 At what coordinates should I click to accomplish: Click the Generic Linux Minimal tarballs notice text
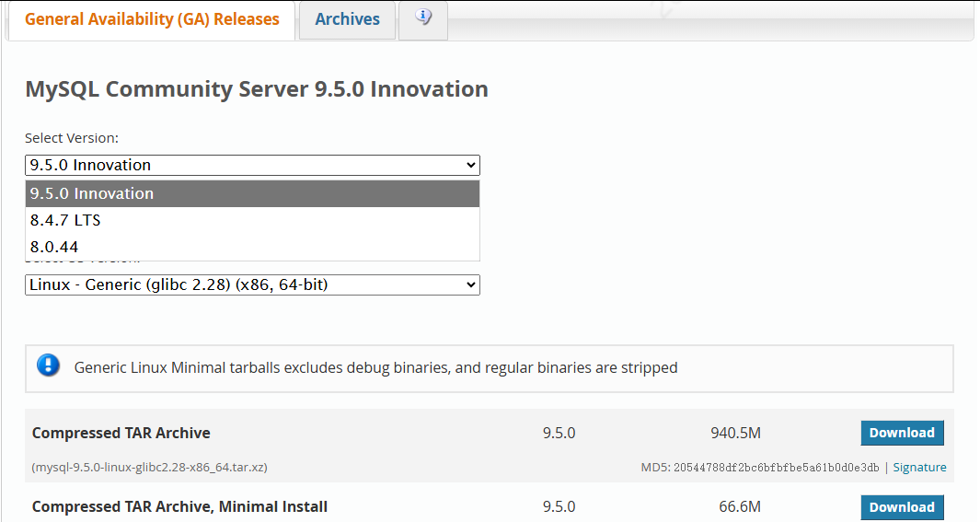point(375,367)
